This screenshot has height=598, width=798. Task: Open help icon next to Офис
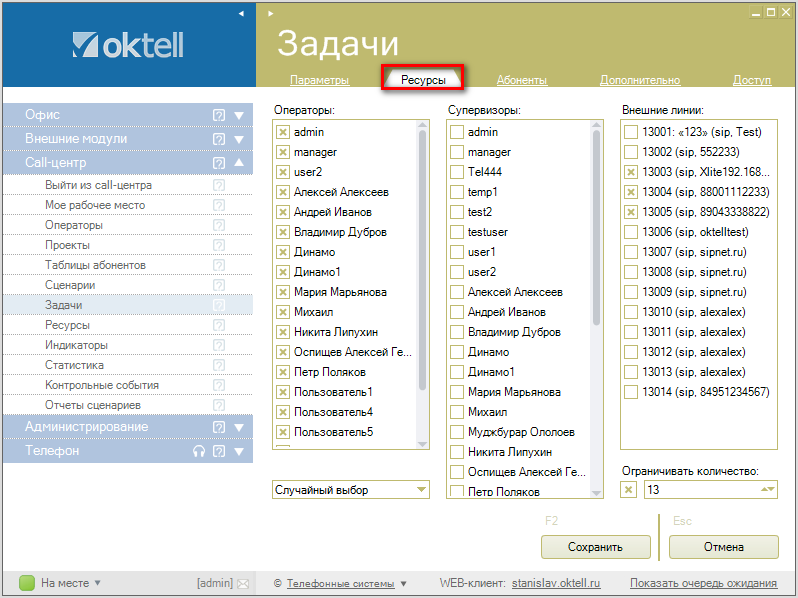click(219, 115)
